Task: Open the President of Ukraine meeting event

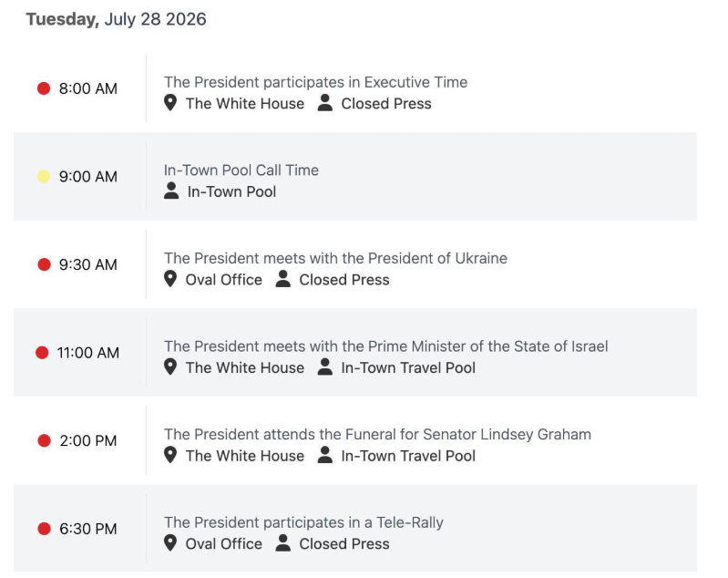Action: click(335, 258)
